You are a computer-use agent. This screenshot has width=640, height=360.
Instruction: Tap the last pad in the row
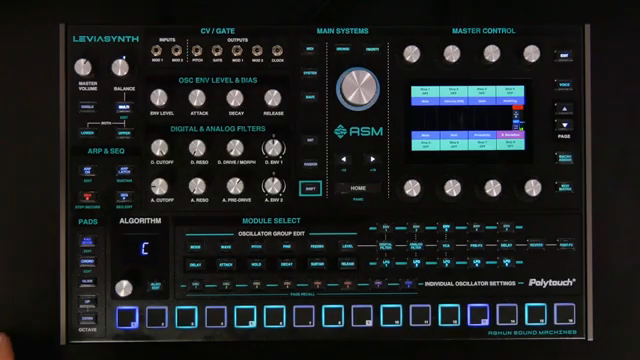tap(564, 314)
